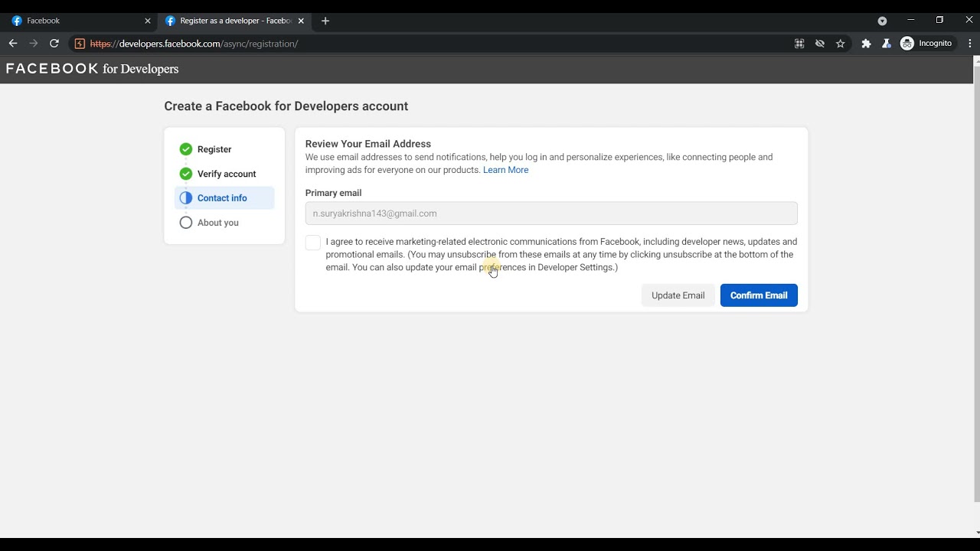
Task: Switch to the Facebook tab
Action: tap(80, 21)
